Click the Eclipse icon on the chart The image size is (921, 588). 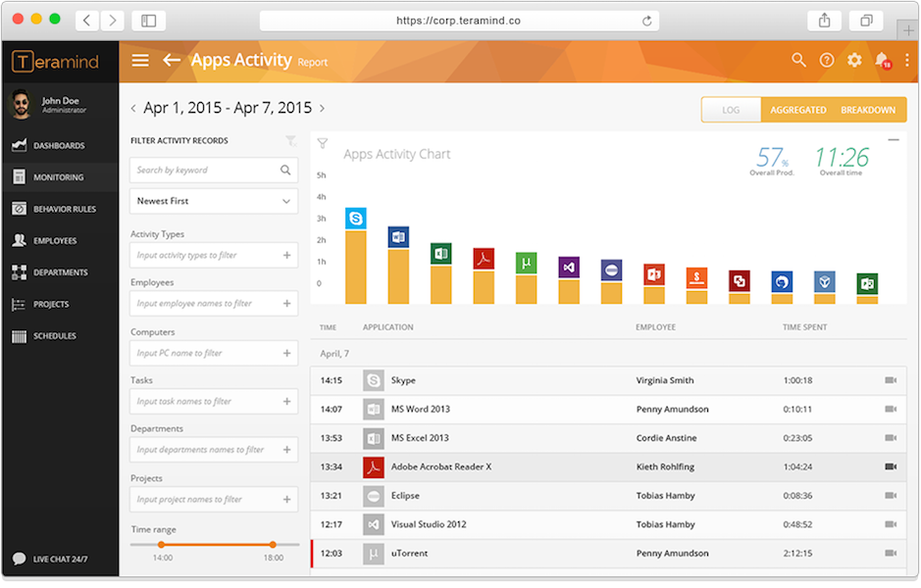(x=611, y=270)
